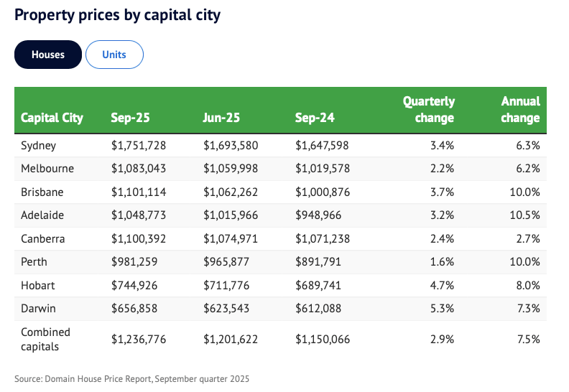Click the Sep-25 column header
The width and height of the screenshot is (569, 392).
pyautogui.click(x=130, y=118)
